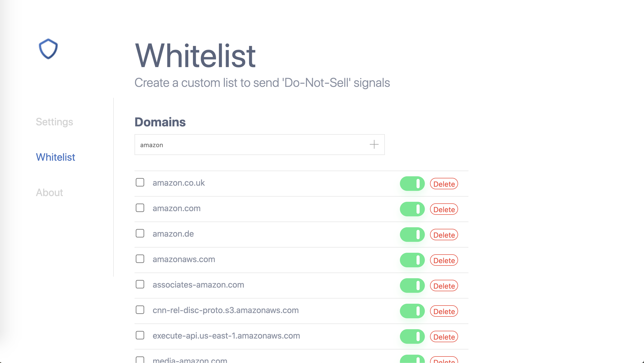The image size is (644, 363).
Task: Toggle off the switch for amazon.co.uk
Action: point(412,184)
